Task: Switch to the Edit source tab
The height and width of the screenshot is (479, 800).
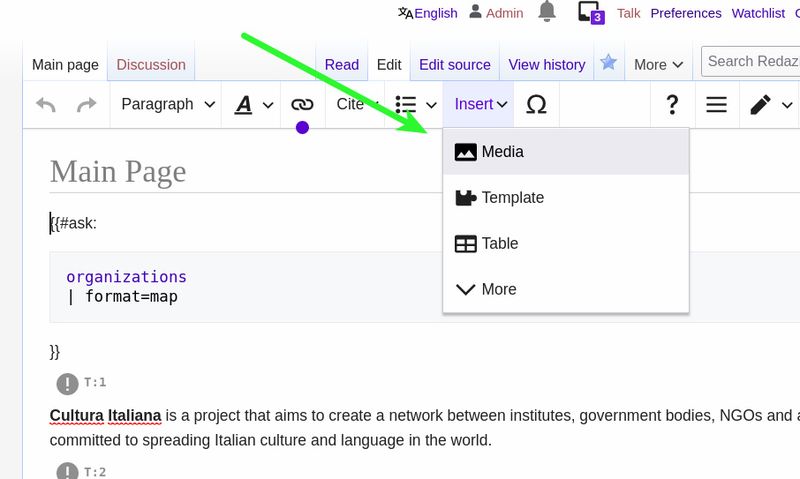Action: coord(454,65)
